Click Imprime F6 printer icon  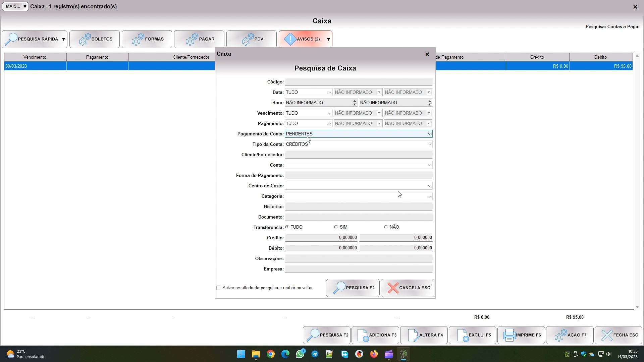(509, 335)
